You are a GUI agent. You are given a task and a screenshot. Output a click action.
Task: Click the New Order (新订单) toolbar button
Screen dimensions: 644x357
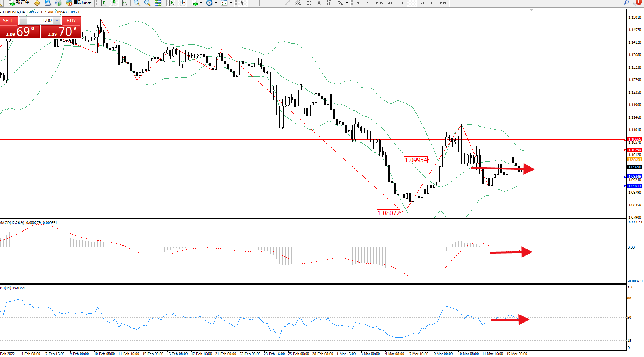tap(19, 3)
